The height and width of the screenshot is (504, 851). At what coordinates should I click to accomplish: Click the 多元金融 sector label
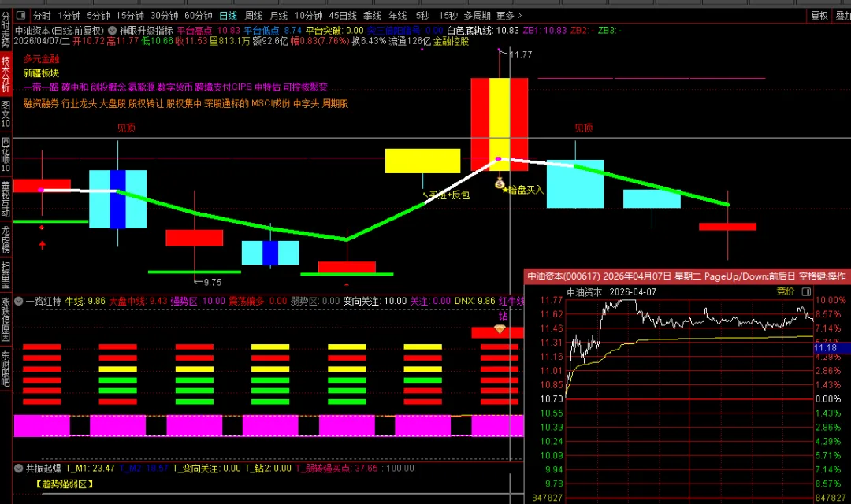click(x=41, y=58)
